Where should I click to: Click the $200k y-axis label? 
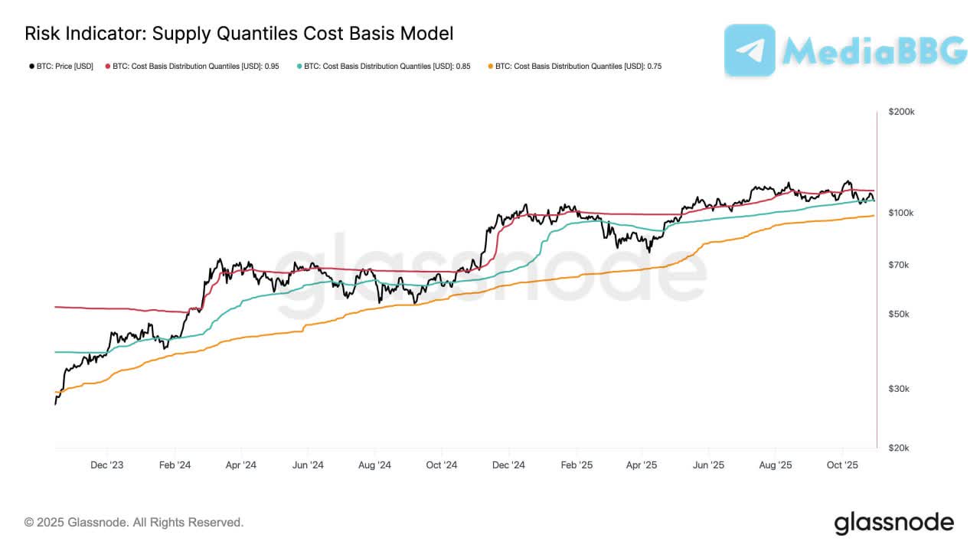coord(902,112)
